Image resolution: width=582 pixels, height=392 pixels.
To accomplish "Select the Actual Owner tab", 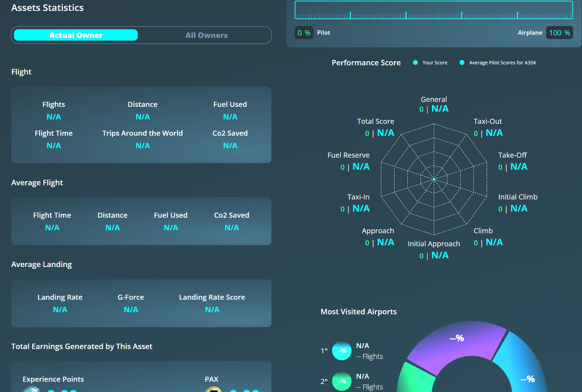I will 76,35.
